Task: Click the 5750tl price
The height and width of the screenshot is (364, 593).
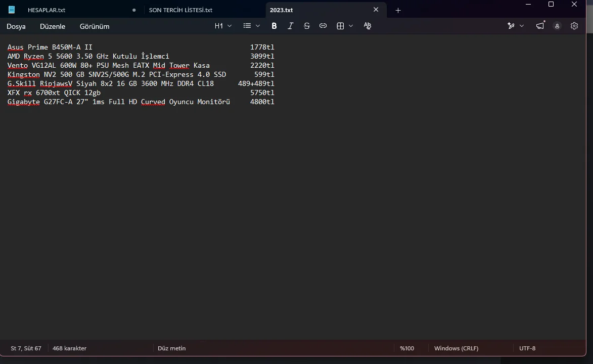Action: pyautogui.click(x=262, y=93)
